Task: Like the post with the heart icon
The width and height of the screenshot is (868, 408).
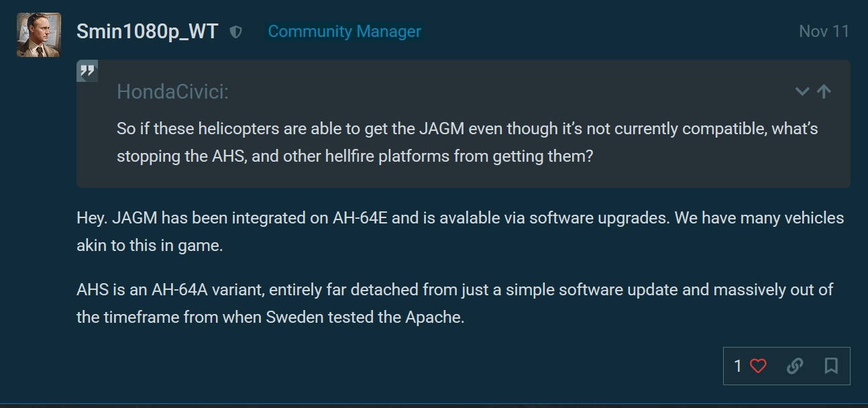Action: coord(758,366)
